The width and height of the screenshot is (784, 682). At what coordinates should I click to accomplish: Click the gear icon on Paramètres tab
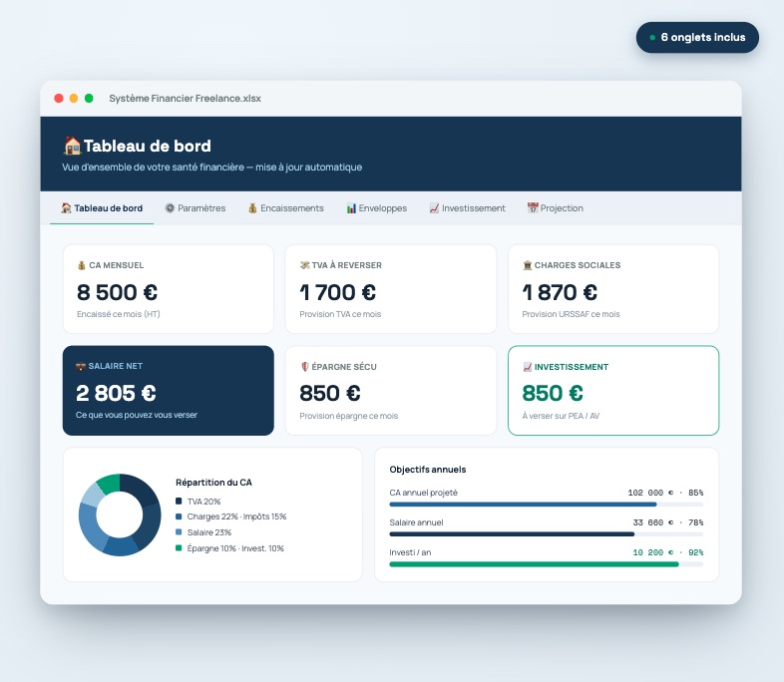(x=170, y=207)
